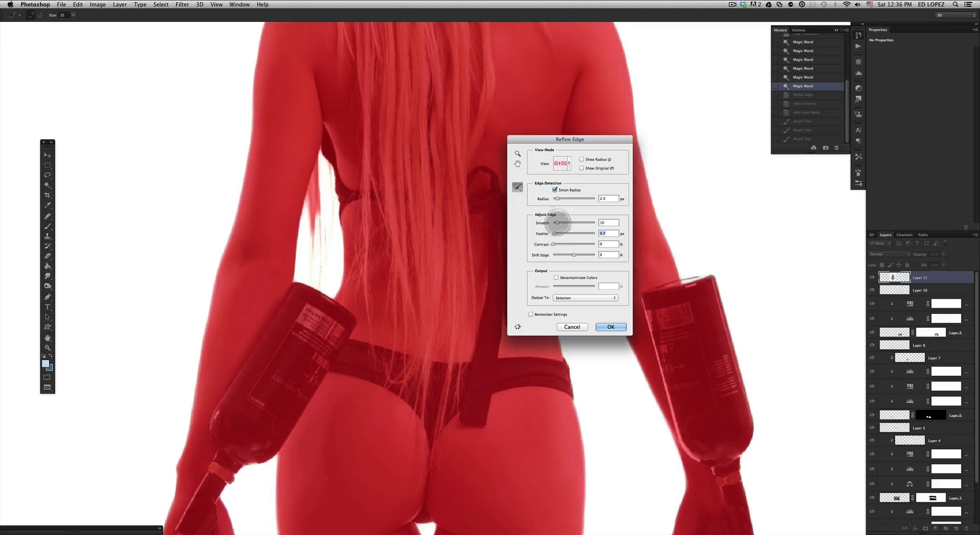
Task: Select the Type tool in toolbox
Action: coord(47,307)
